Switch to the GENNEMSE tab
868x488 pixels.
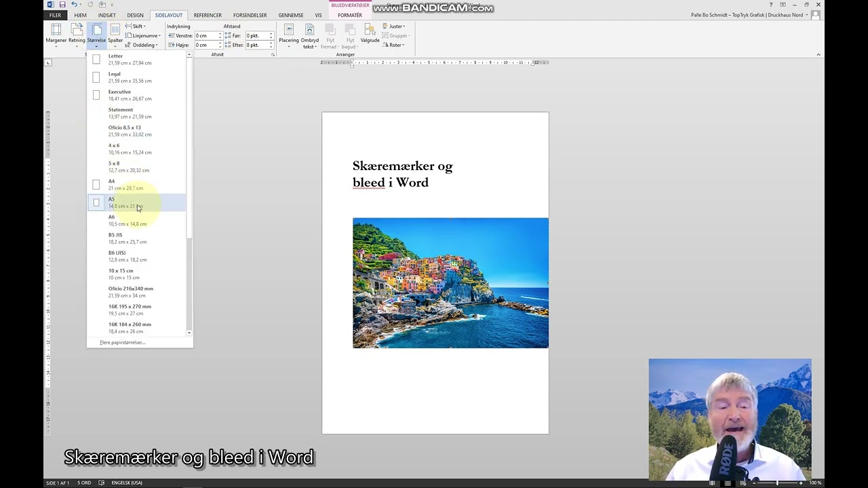pyautogui.click(x=291, y=15)
